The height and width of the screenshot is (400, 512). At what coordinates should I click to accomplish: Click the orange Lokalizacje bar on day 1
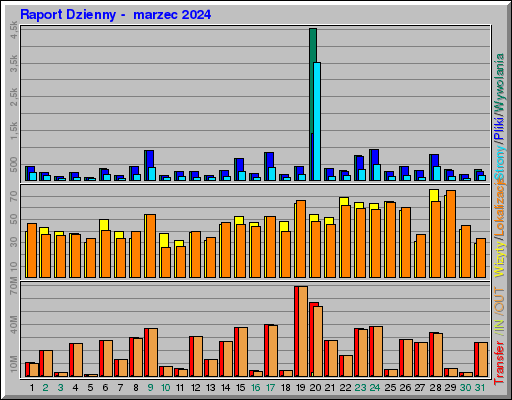pos(32,250)
